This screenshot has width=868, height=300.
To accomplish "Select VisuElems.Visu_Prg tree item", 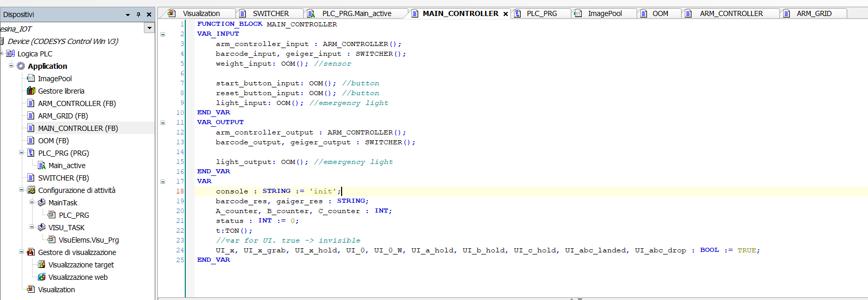I will tap(89, 239).
